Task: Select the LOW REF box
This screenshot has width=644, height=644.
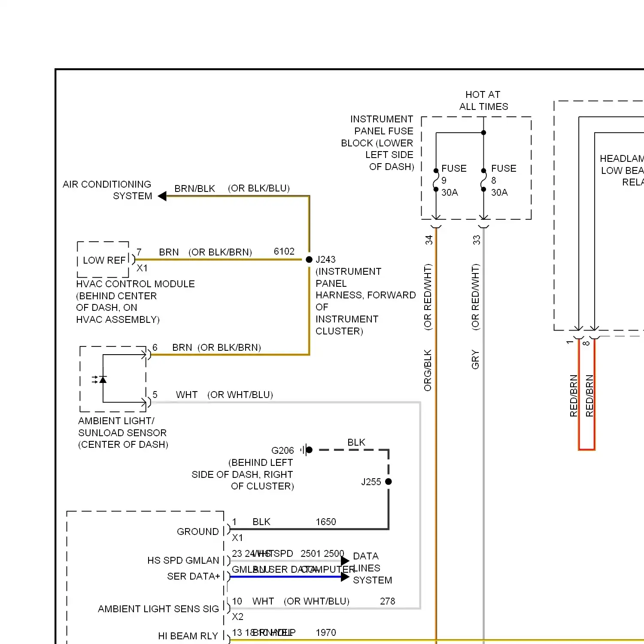Action: 103,260
